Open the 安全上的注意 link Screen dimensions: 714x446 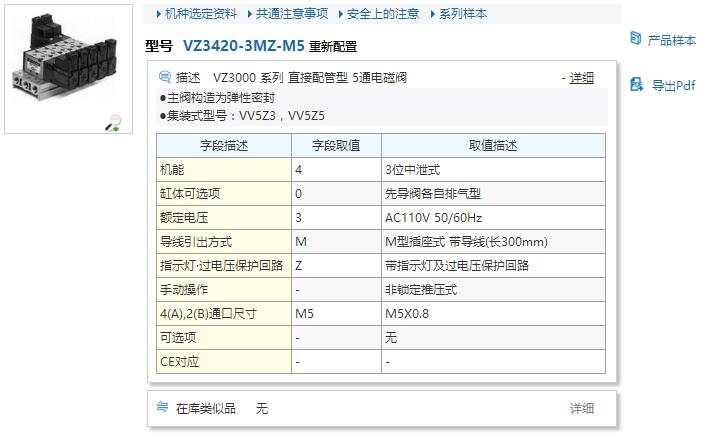(x=382, y=14)
